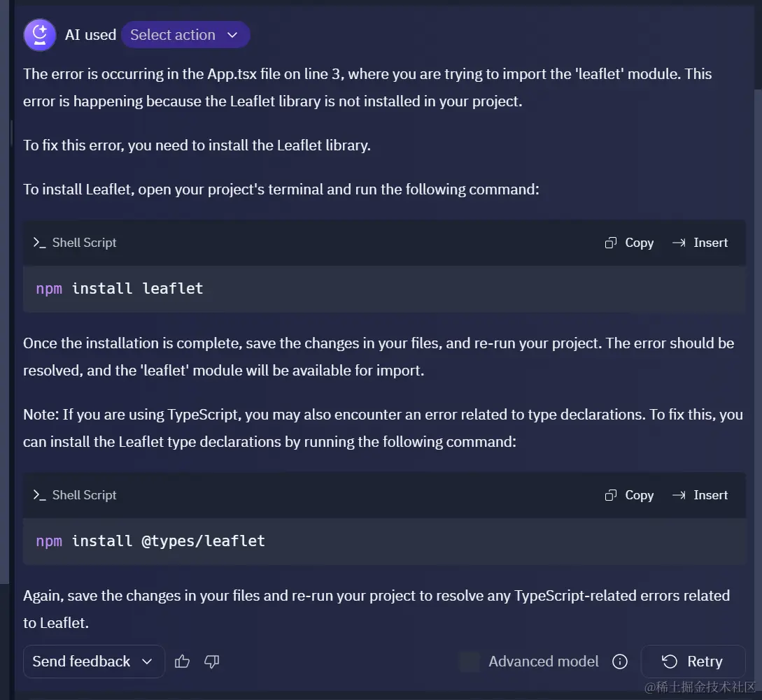Click the Advanced model info icon
This screenshot has width=762, height=700.
click(x=620, y=661)
